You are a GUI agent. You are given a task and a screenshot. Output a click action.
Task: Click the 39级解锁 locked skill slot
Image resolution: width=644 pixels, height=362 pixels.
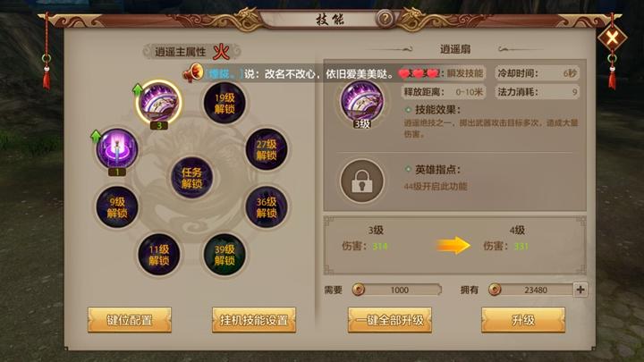coord(225,255)
